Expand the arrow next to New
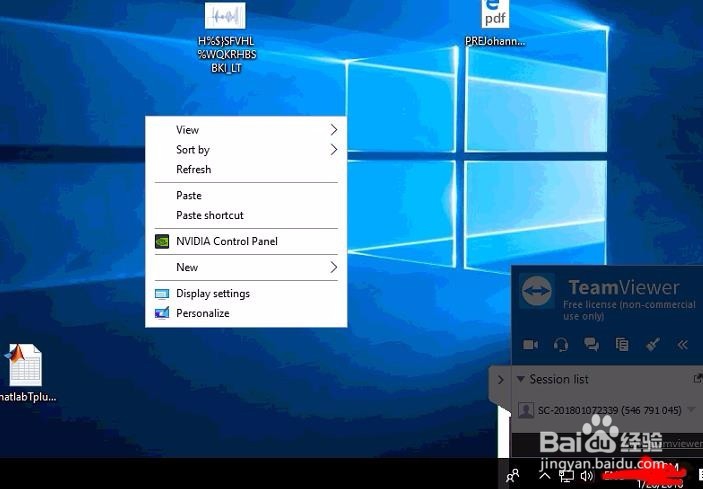The height and width of the screenshot is (489, 703). pos(334,268)
